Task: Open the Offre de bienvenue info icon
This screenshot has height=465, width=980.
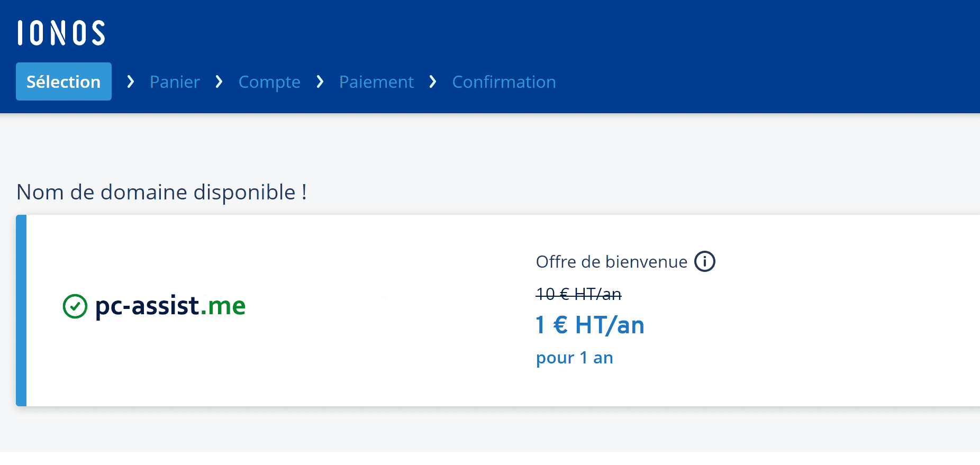Action: [x=704, y=261]
